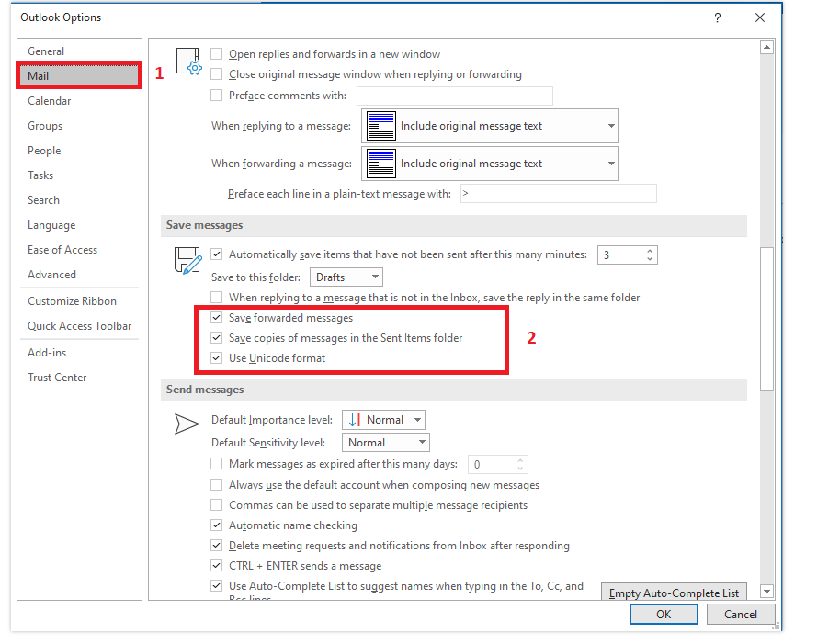
Task: Open Customize Ribbon settings
Action: click(x=79, y=301)
